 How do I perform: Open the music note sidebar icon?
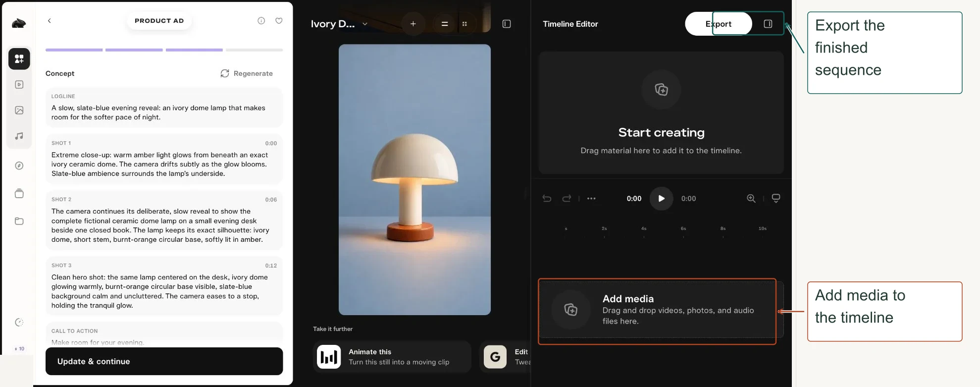(19, 136)
